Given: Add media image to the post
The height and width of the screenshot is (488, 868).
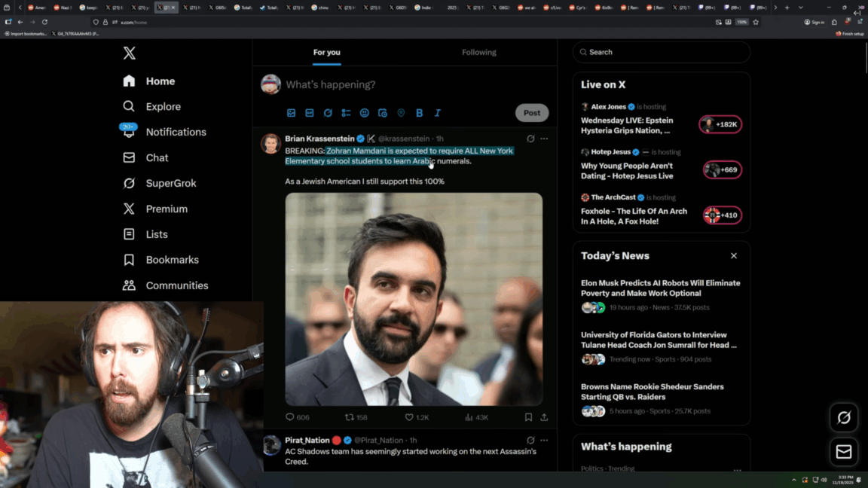Looking at the screenshot, I should tap(291, 113).
